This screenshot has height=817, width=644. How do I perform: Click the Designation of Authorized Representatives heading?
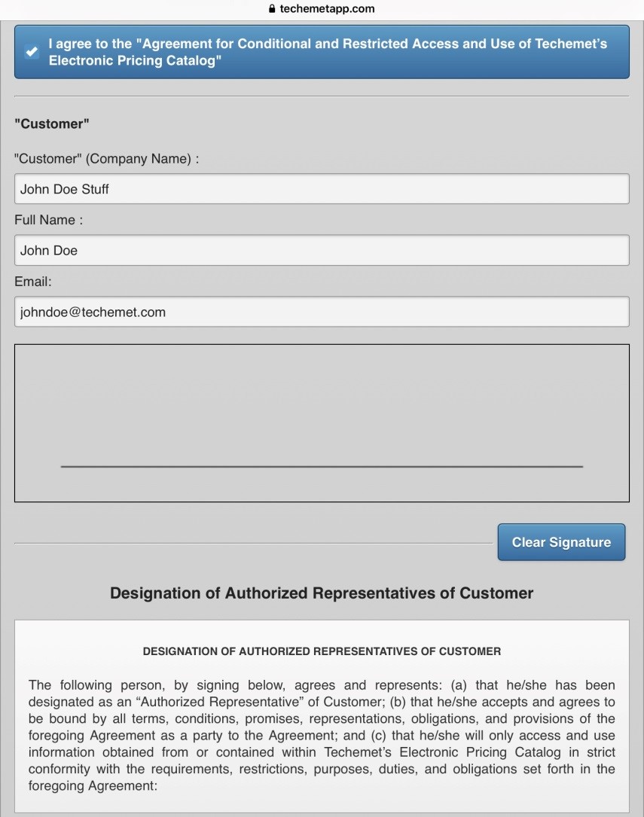pyautogui.click(x=322, y=593)
